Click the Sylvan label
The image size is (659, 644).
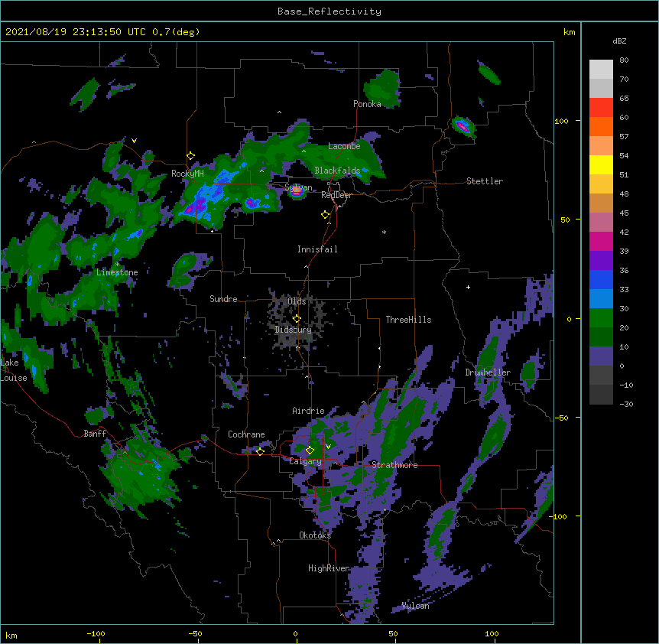pyautogui.click(x=298, y=187)
